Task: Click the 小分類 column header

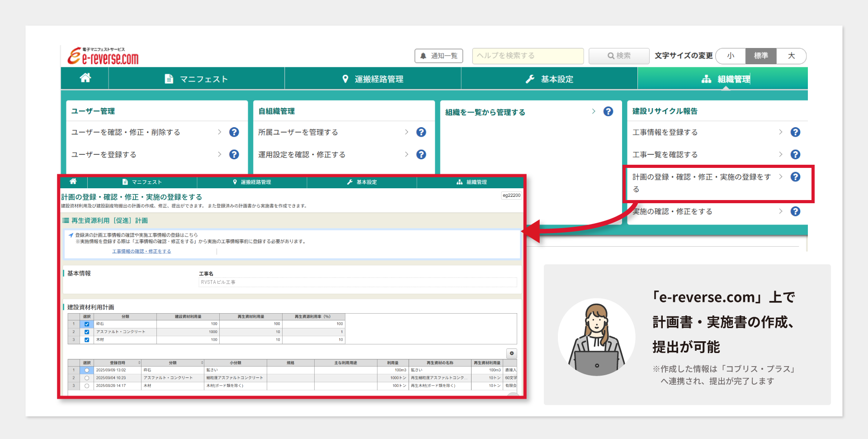Action: pos(236,363)
